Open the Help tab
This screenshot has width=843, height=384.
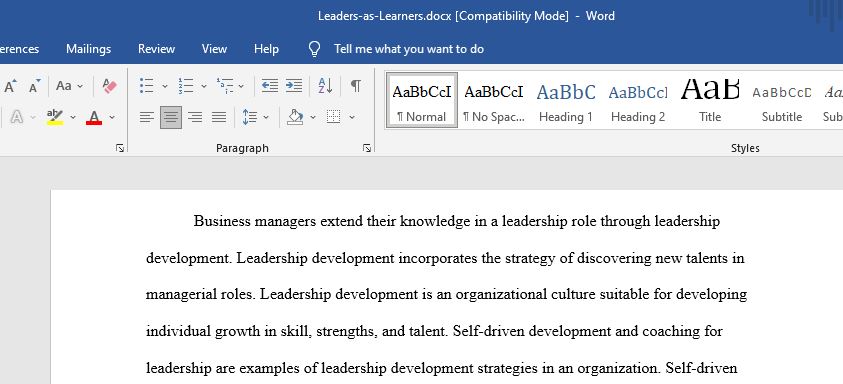coord(266,49)
